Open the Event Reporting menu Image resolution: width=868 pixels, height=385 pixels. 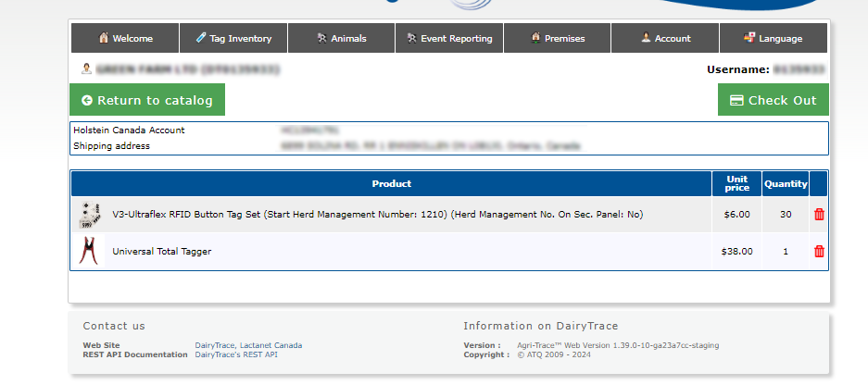pyautogui.click(x=449, y=38)
